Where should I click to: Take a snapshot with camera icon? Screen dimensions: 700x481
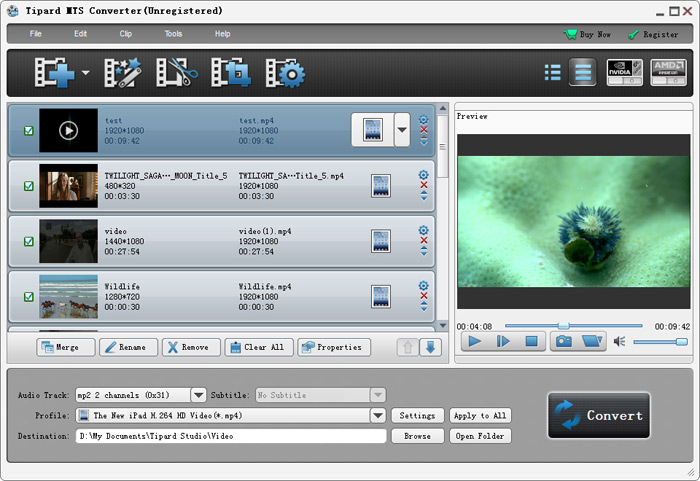point(564,342)
